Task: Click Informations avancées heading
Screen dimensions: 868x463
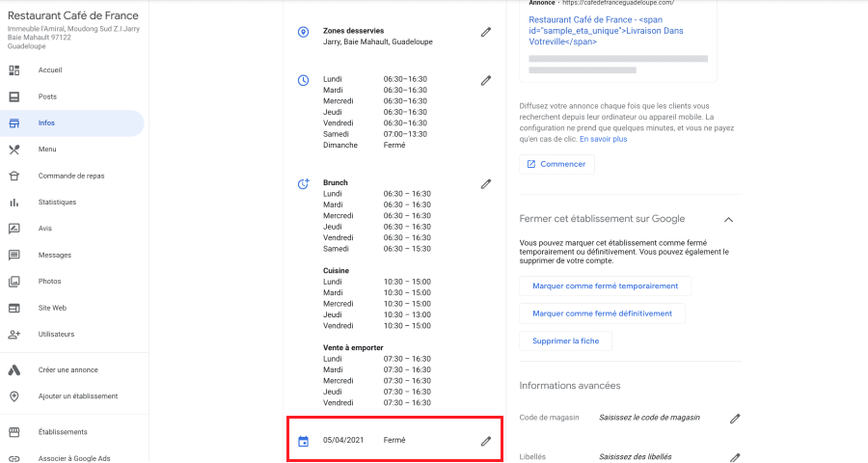Action: coord(570,386)
